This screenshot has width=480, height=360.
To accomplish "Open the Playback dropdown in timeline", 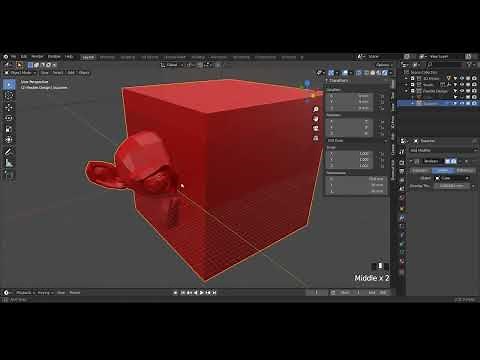I will (x=25, y=293).
